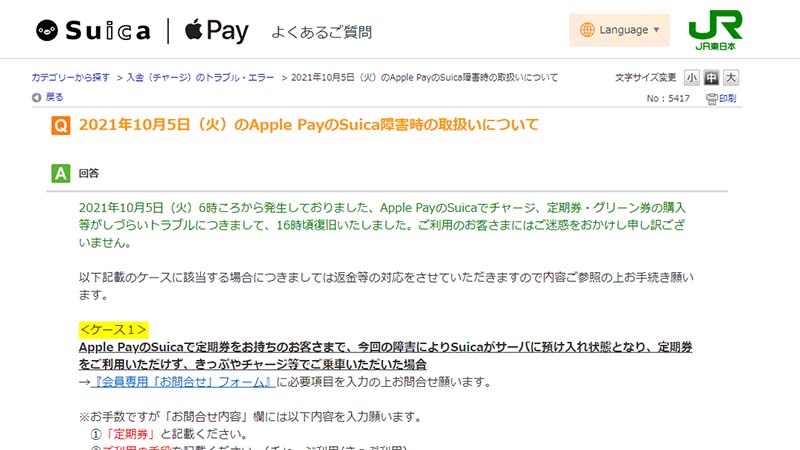Open the JR East logo link
This screenshot has height=450, width=800.
pos(715,30)
